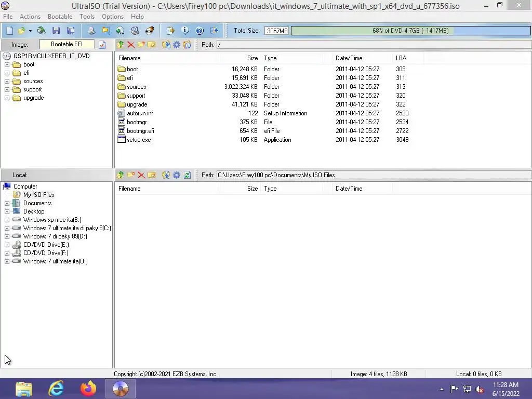Open the Options menu
Screen dimensions: 532x399
coord(113,17)
